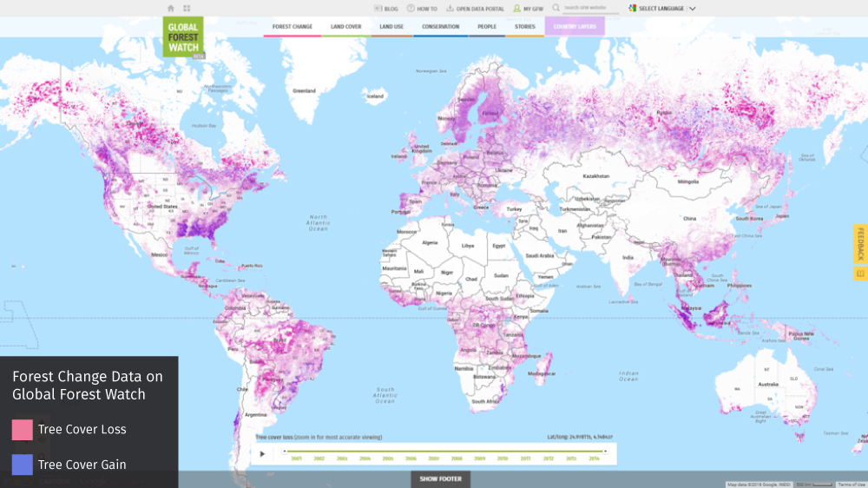This screenshot has width=868, height=488.
Task: Open the Forest Change tab
Action: (x=293, y=27)
